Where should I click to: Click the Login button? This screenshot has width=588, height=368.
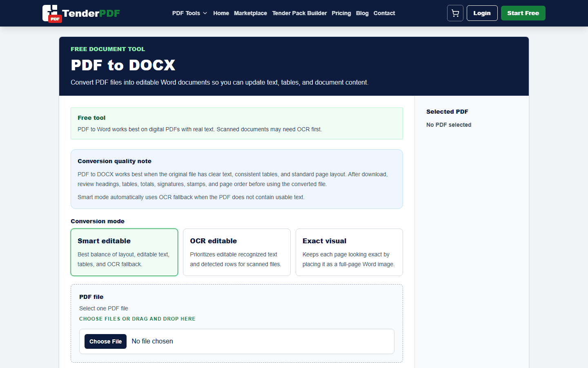point(482,13)
